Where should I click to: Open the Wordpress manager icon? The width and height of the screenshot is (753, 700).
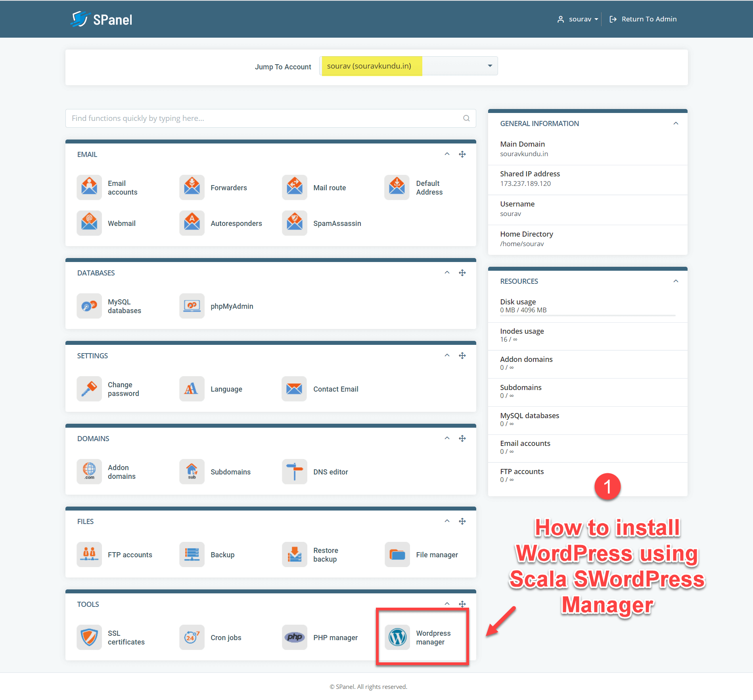tap(397, 637)
